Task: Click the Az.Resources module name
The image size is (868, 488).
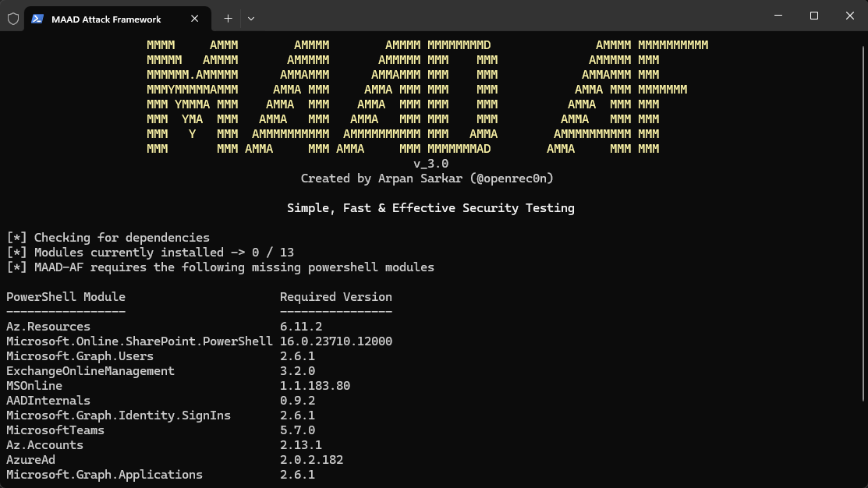Action: coord(48,327)
